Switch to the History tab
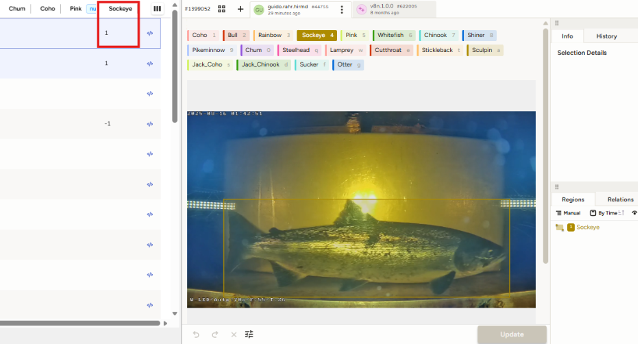The width and height of the screenshot is (644, 344). click(606, 36)
